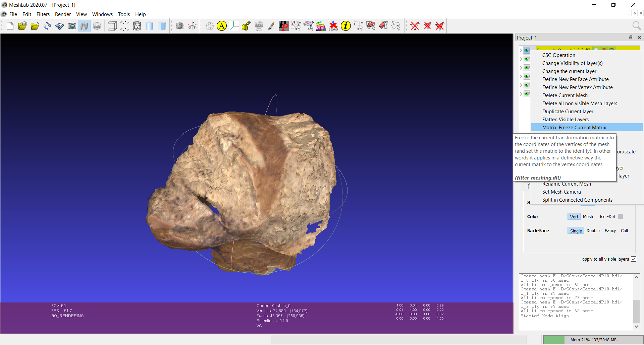Viewport: 644px width, 345px height.
Task: Open the raster alignment camera tool
Action: [259, 26]
